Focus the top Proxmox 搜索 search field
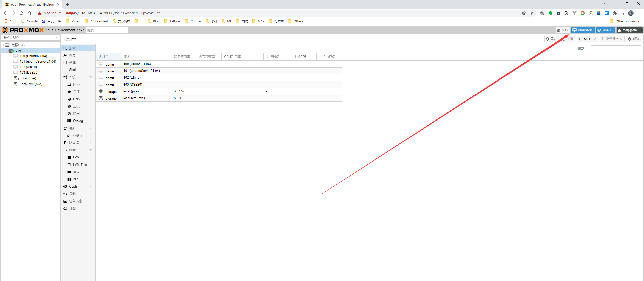Screen dimensions: 644x281 coord(107,30)
